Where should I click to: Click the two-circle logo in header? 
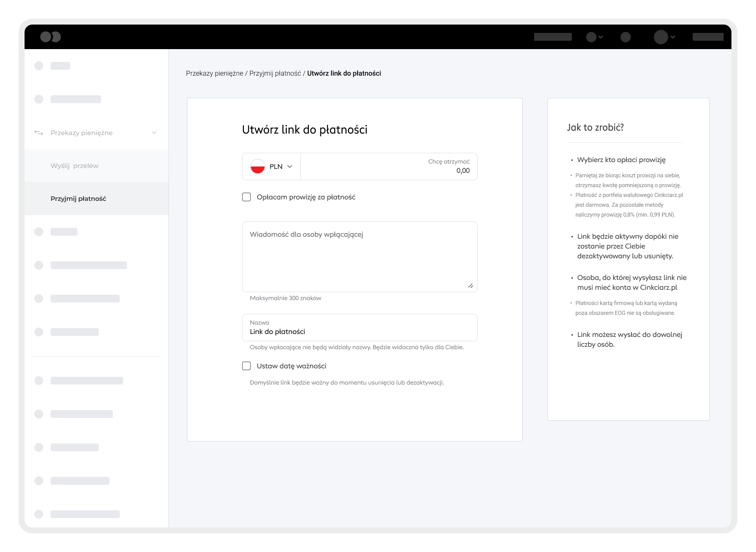pos(50,37)
